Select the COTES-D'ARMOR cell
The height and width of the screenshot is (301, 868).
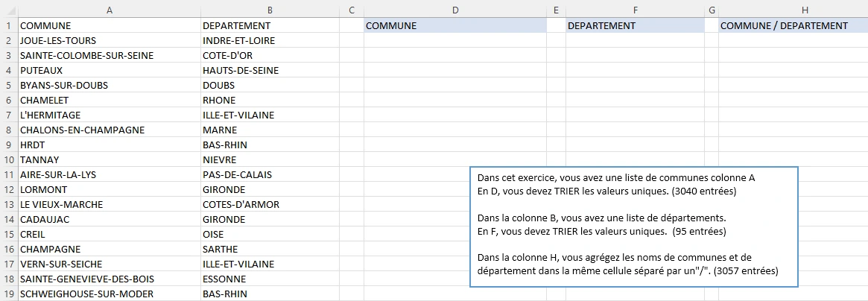[269, 204]
